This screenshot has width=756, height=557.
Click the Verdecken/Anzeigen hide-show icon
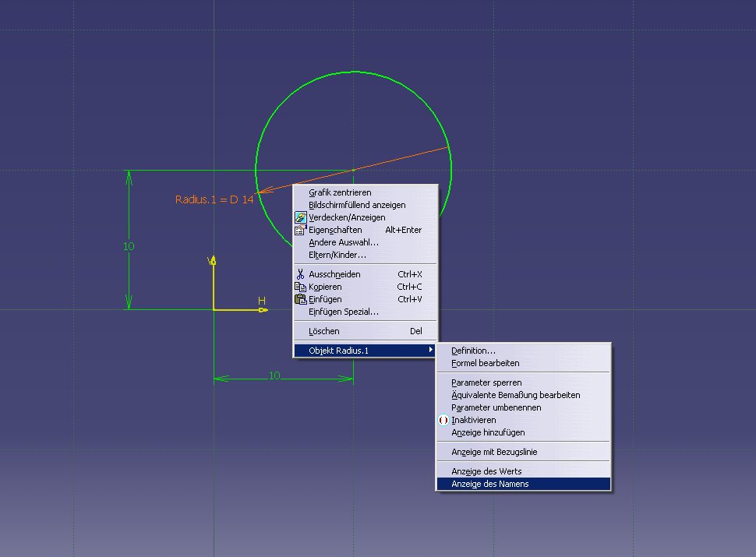[300, 217]
